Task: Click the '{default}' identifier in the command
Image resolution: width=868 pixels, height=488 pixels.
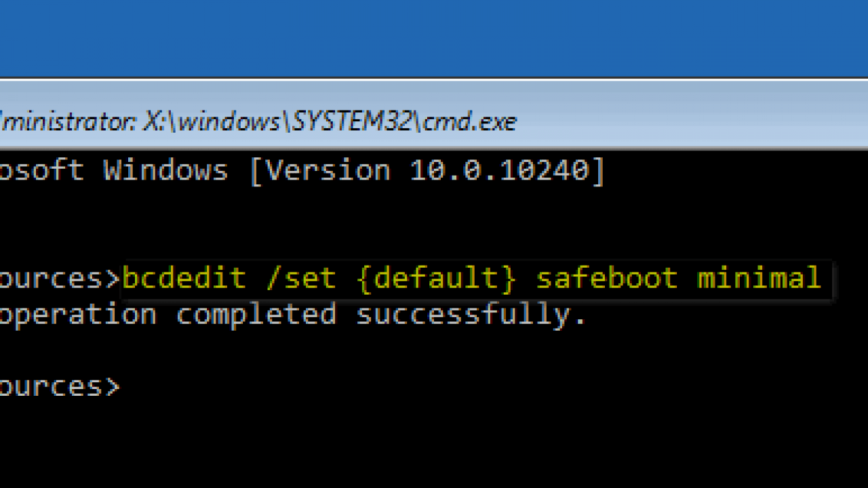Action: click(436, 279)
